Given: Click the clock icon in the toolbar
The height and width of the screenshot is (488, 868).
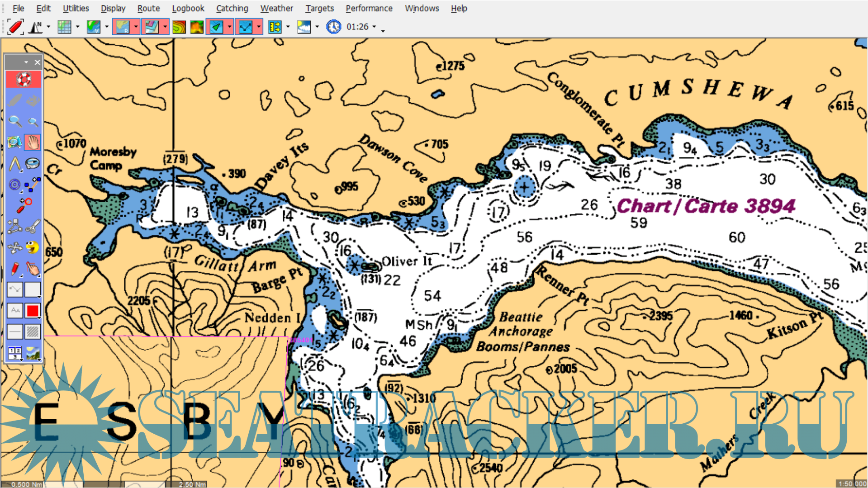Looking at the screenshot, I should (x=333, y=27).
